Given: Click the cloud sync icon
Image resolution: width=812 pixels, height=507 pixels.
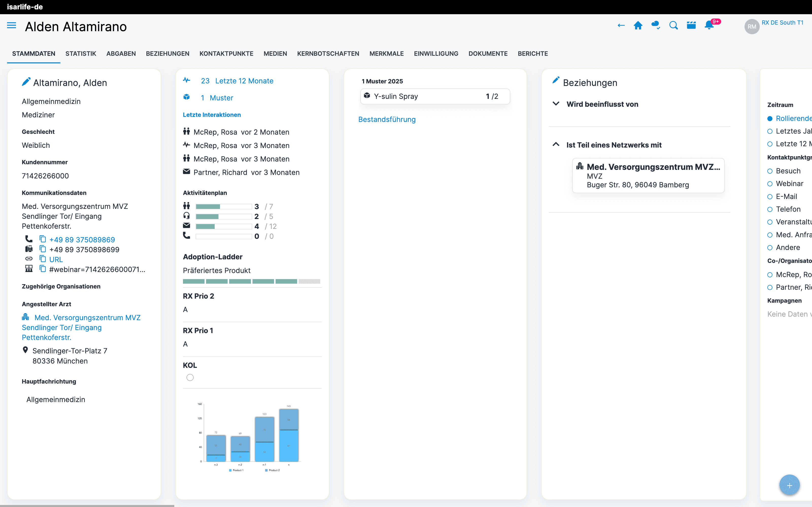Looking at the screenshot, I should [x=655, y=26].
